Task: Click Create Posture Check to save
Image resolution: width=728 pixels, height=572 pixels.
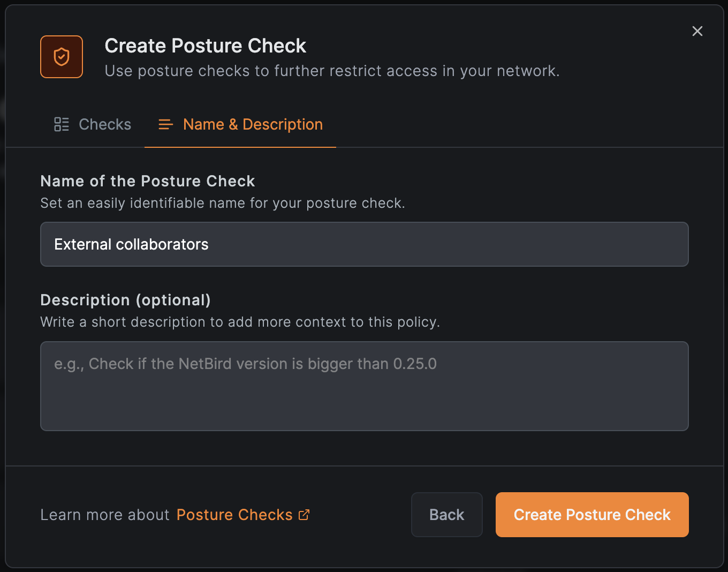Action: [591, 515]
